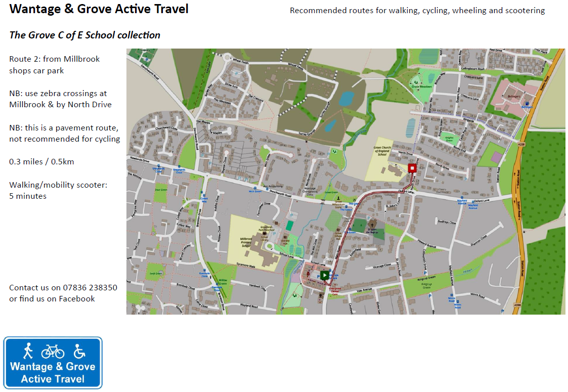Click the Grove Millennium Stone monument icon
This screenshot has width=568, height=392.
point(338,199)
